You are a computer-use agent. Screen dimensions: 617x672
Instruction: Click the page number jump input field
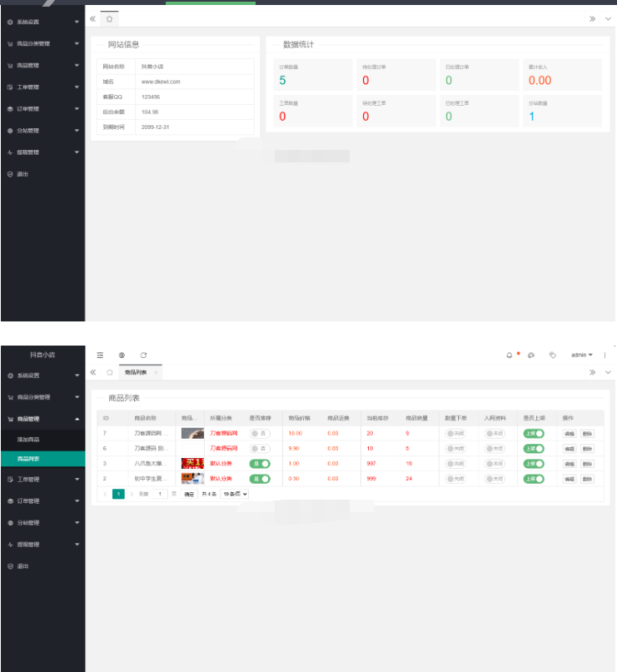click(160, 494)
